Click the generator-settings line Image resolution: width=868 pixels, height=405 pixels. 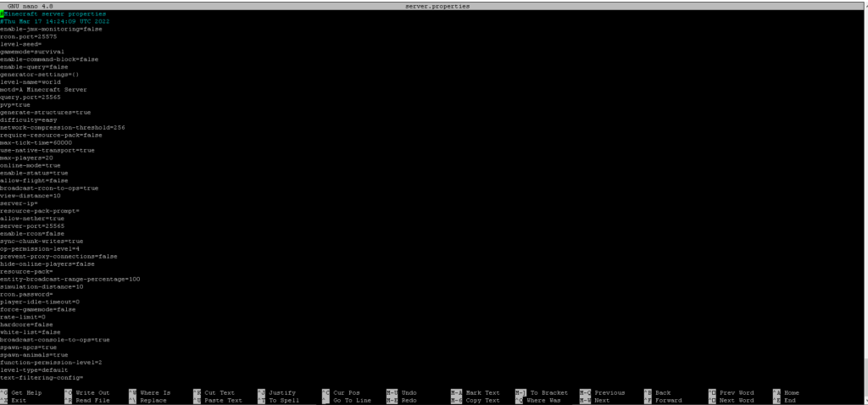[x=40, y=75]
